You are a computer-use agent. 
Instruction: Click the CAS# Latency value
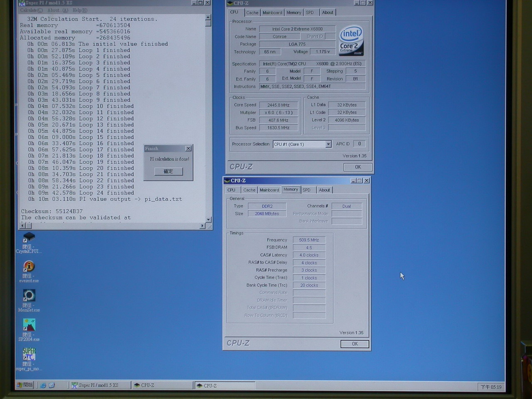[309, 255]
